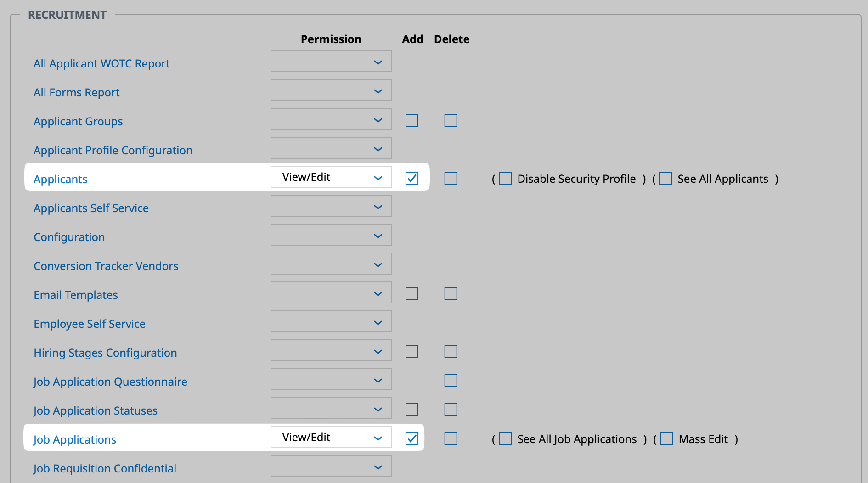This screenshot has height=483, width=868.
Task: Uncheck the Add checkbox for Job Applications
Action: tap(412, 438)
